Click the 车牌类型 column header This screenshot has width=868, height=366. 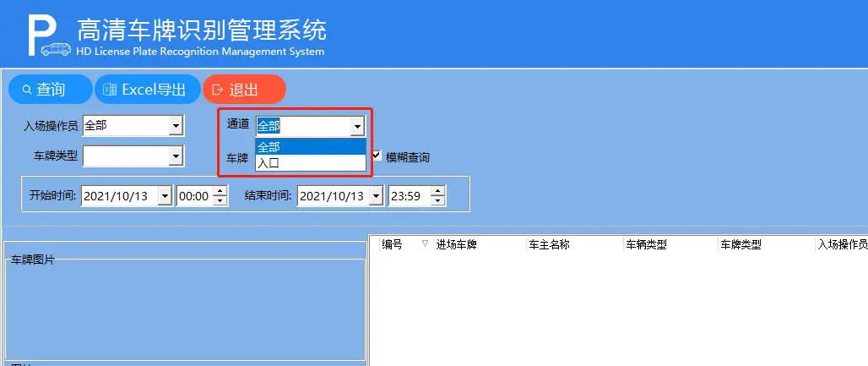[766, 244]
